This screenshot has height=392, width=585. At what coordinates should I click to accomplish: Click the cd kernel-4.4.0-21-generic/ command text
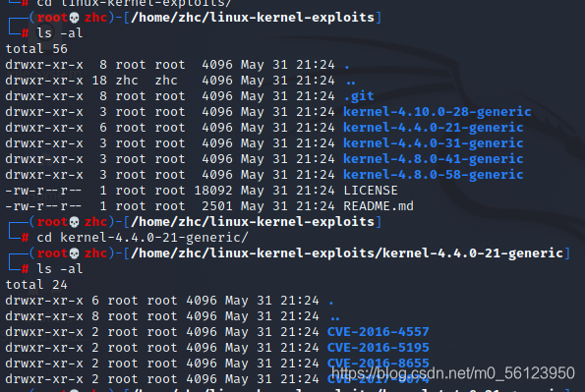click(x=143, y=237)
